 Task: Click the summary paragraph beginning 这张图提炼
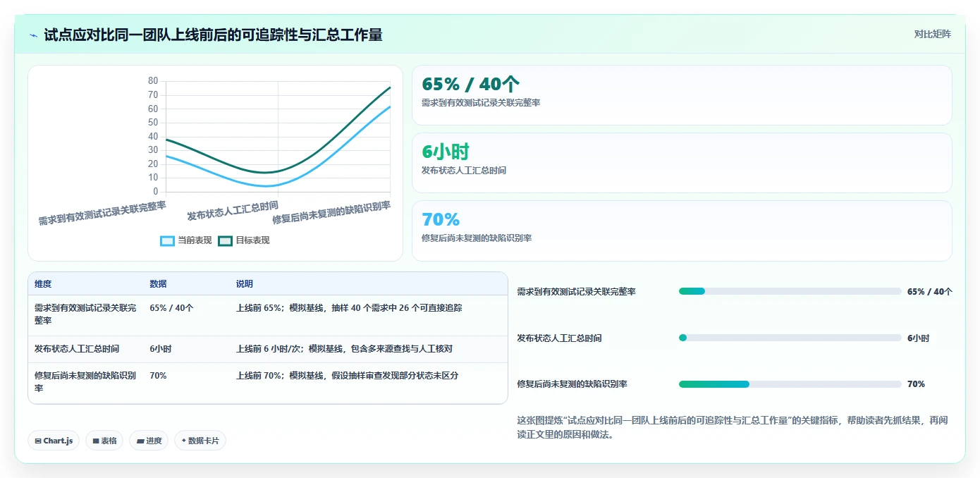pyautogui.click(x=733, y=427)
